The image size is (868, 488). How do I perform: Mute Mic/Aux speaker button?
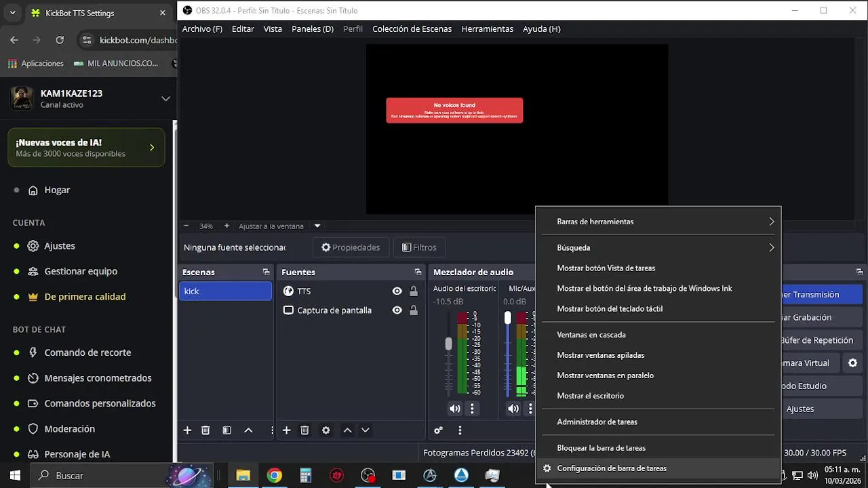click(513, 409)
